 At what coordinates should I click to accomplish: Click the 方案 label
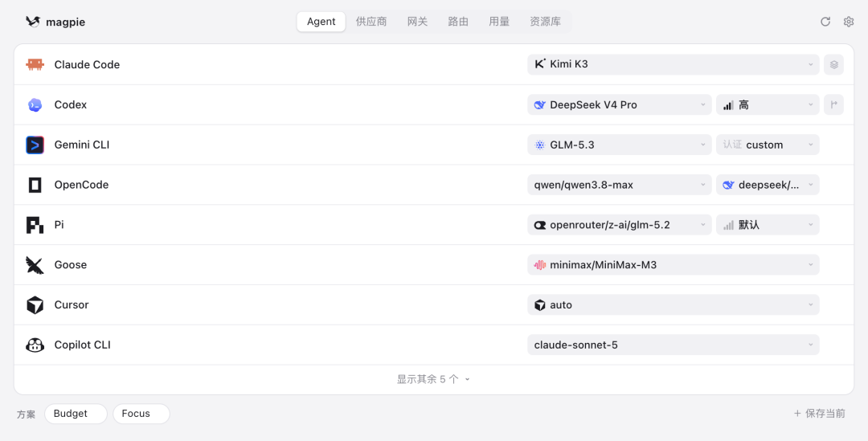click(26, 414)
